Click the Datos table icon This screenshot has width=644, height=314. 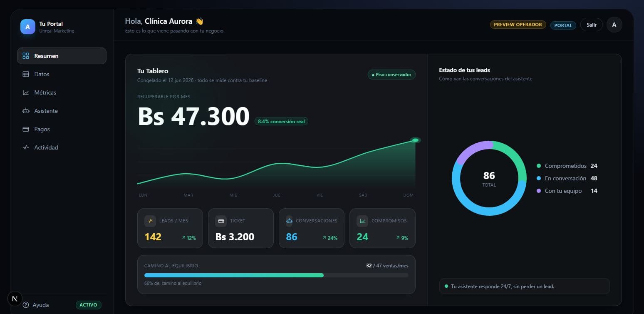tap(26, 74)
